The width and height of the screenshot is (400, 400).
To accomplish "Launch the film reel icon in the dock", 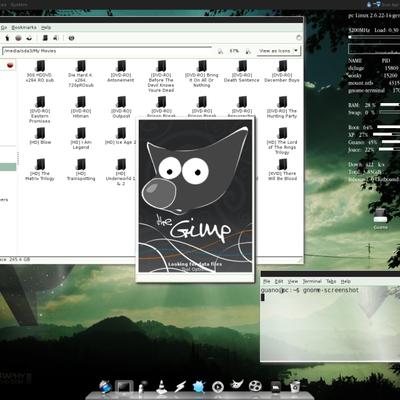I will [x=255, y=387].
